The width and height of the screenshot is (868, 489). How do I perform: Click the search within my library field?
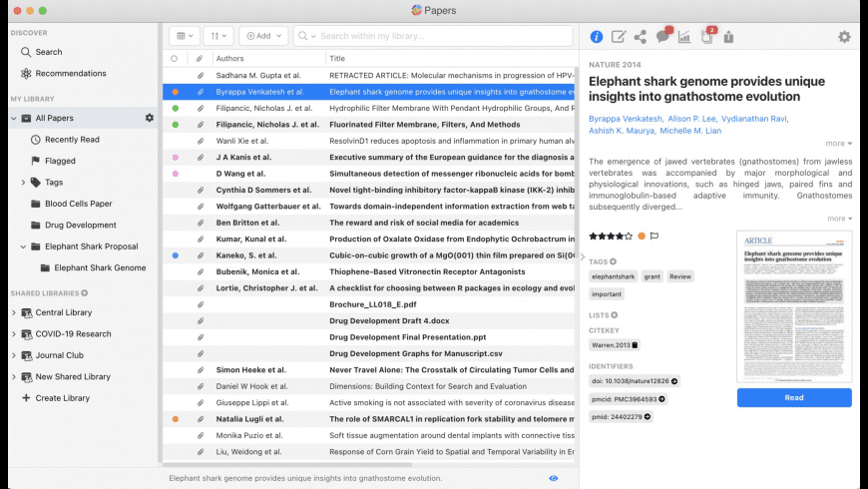tap(433, 36)
